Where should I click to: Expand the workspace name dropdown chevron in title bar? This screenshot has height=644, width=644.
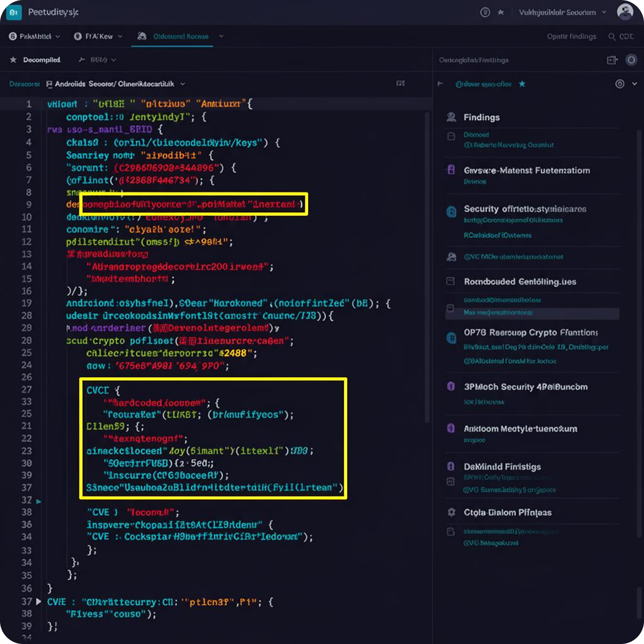(x=604, y=12)
